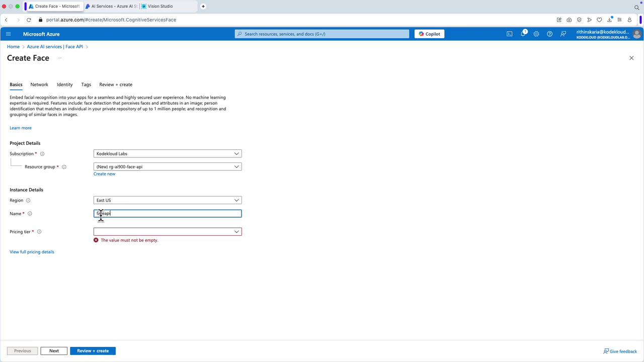Open Copilot
The width and height of the screenshot is (644, 362).
tap(429, 34)
